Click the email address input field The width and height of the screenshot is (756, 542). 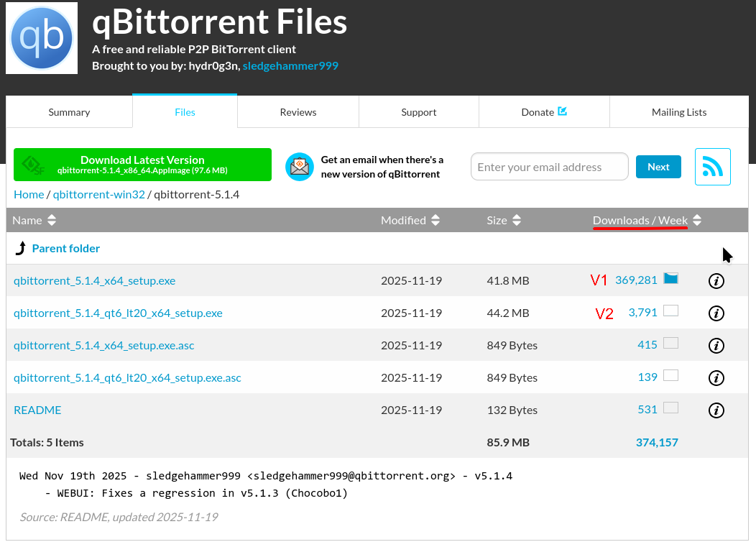tap(550, 167)
